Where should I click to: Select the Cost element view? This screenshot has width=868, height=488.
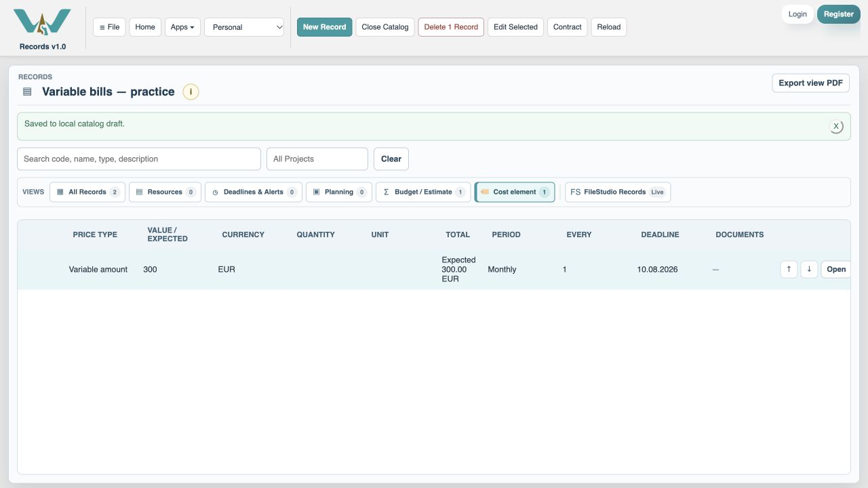515,192
